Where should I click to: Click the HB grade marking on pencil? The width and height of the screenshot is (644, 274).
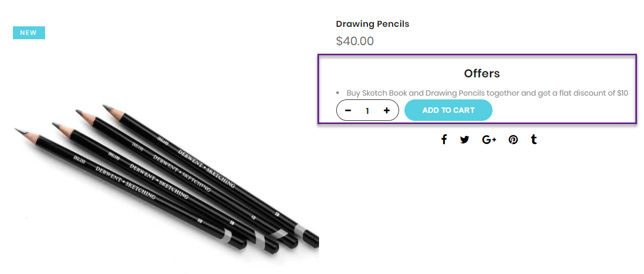coord(199,221)
